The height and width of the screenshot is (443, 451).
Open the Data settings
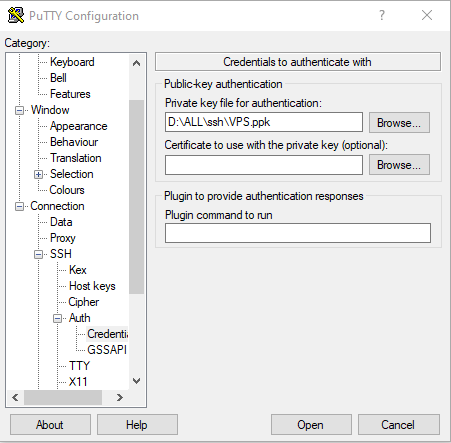pos(61,222)
